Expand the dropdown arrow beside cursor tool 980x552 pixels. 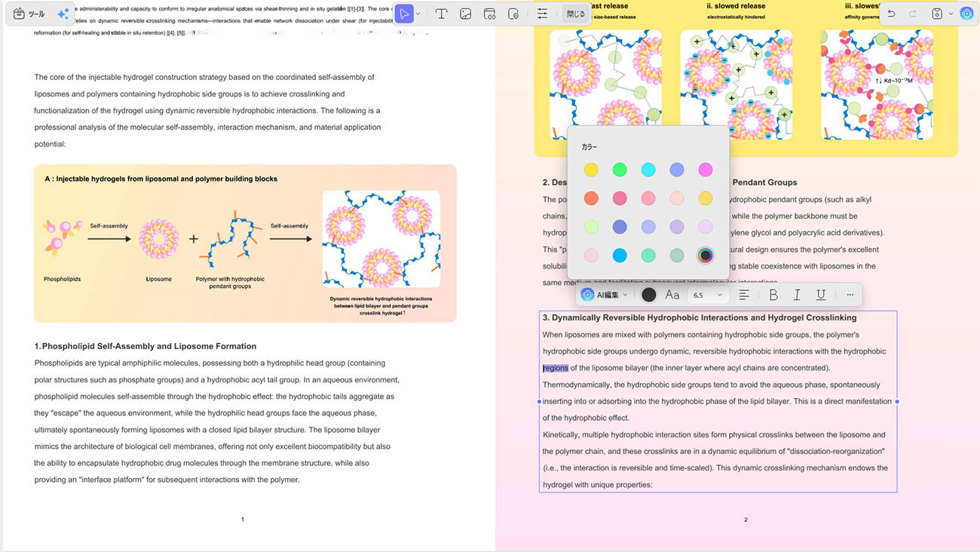[418, 14]
